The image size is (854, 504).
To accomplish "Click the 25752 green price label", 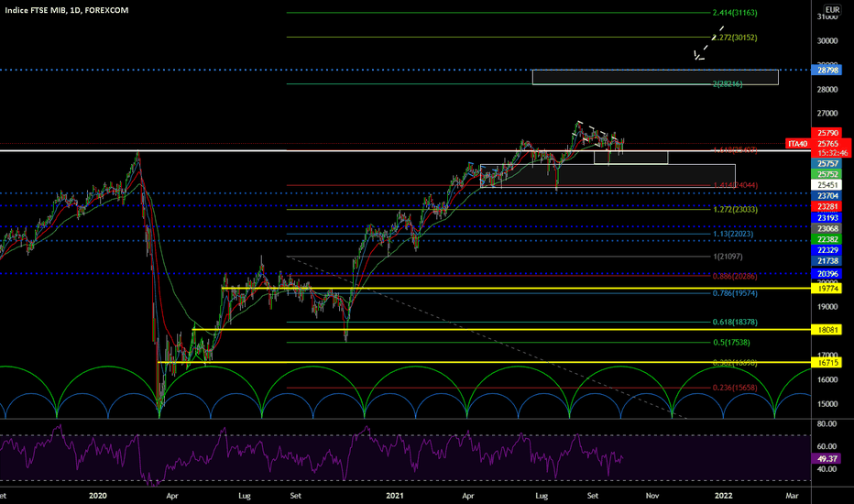I will (827, 174).
